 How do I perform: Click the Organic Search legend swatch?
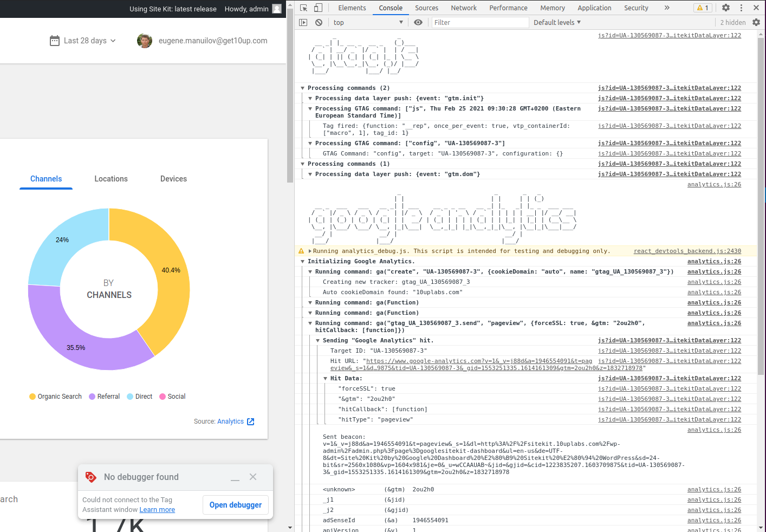coord(33,397)
